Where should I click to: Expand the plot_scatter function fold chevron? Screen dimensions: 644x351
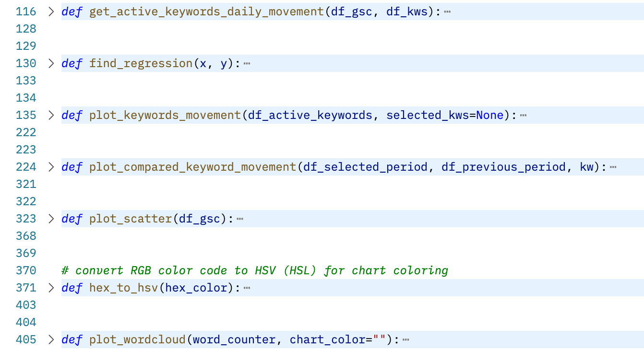(51, 219)
